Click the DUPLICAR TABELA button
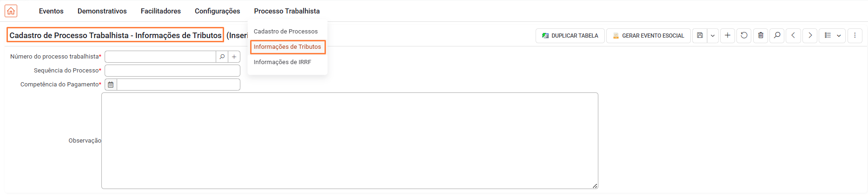This screenshot has height=196, width=868. [x=570, y=35]
